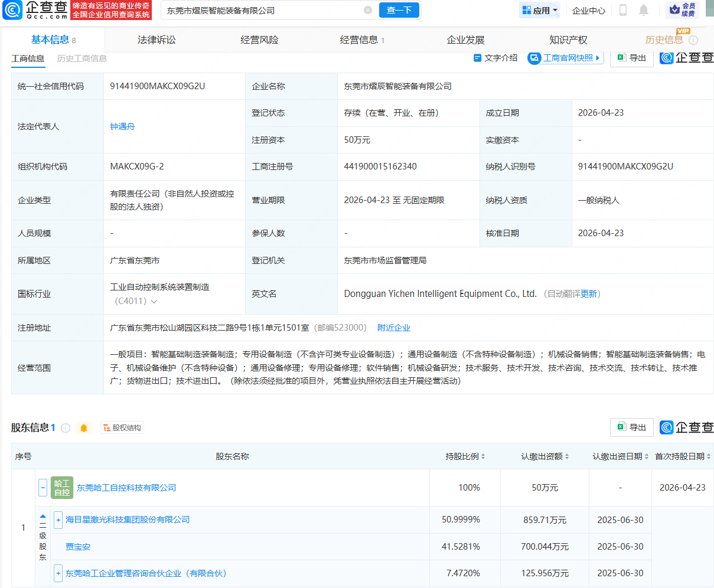
Task: Collapse the 东莞哈工自控科技有限公司 shareholder row
Action: tap(43, 488)
